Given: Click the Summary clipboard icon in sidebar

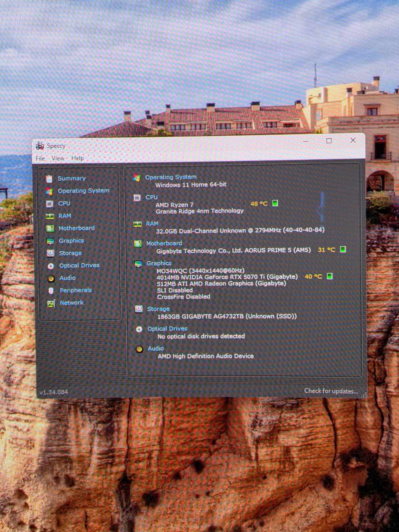Looking at the screenshot, I should (x=49, y=179).
